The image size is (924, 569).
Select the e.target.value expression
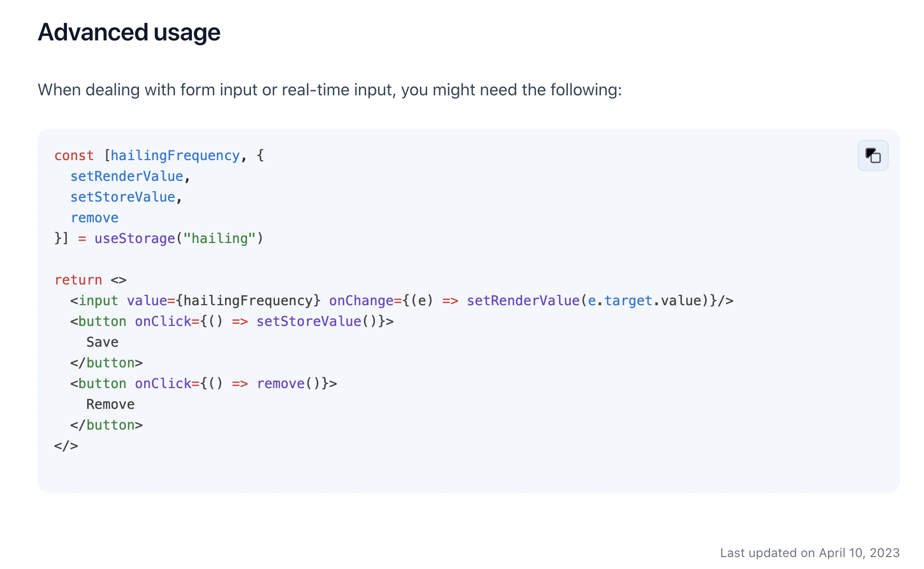(x=647, y=300)
